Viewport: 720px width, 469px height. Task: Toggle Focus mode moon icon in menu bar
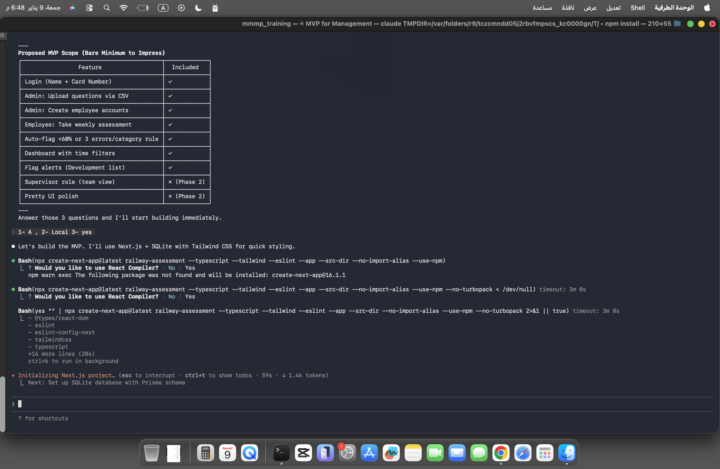click(x=197, y=7)
